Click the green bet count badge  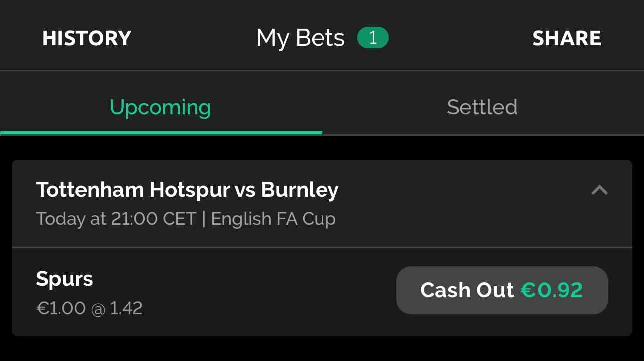tap(373, 38)
